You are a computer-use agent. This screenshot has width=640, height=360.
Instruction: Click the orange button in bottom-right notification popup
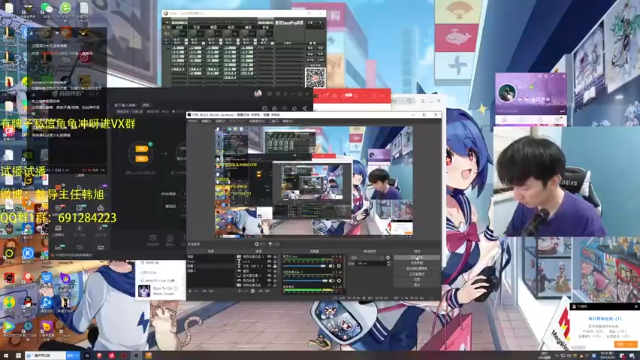[626, 344]
